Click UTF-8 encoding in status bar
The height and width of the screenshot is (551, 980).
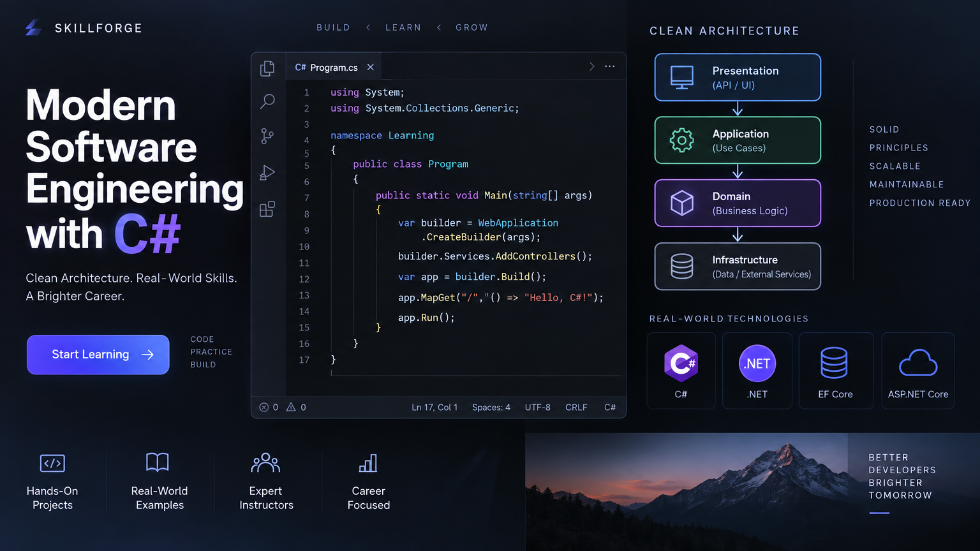pyautogui.click(x=538, y=407)
